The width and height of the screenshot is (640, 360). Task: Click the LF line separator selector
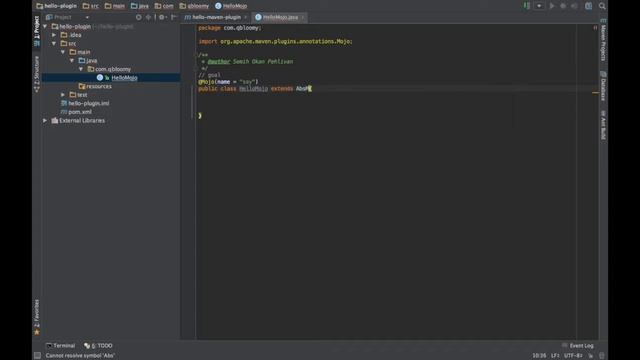(555, 356)
